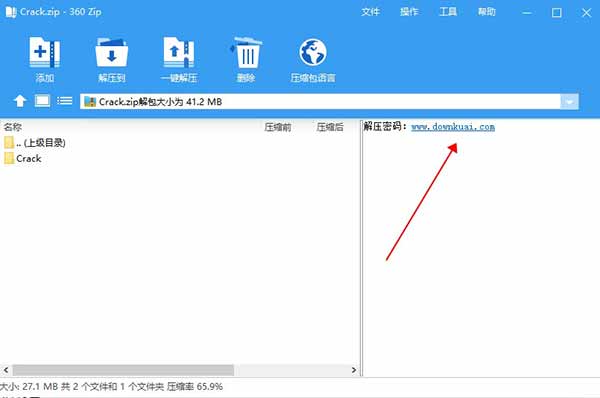
Task: Sort by the 名称 (Name) column header
Action: click(x=13, y=127)
